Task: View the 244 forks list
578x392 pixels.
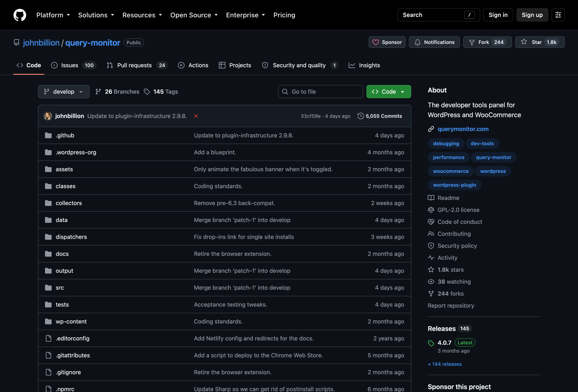Action: tap(446, 294)
